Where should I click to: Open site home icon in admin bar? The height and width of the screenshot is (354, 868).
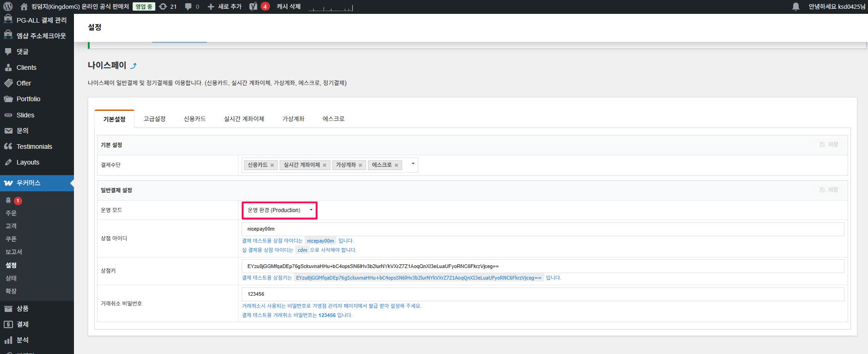(x=24, y=6)
